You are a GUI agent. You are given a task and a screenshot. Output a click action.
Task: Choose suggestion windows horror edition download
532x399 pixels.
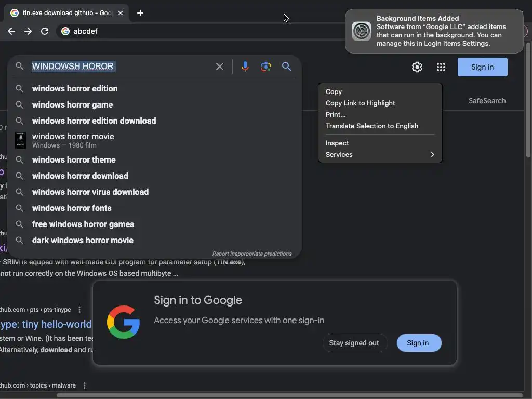click(154, 121)
